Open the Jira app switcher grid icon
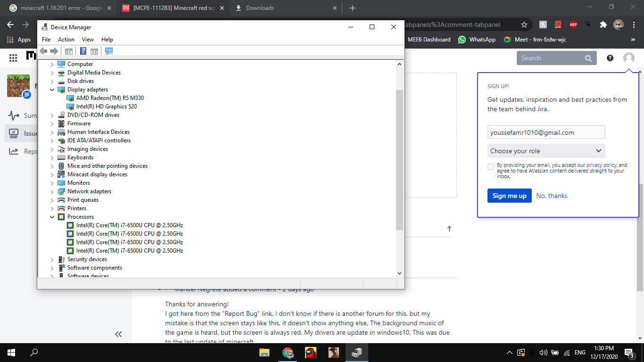 (13, 58)
